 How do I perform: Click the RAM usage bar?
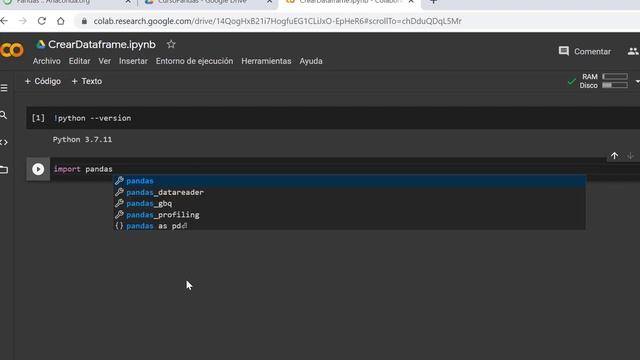(615, 76)
